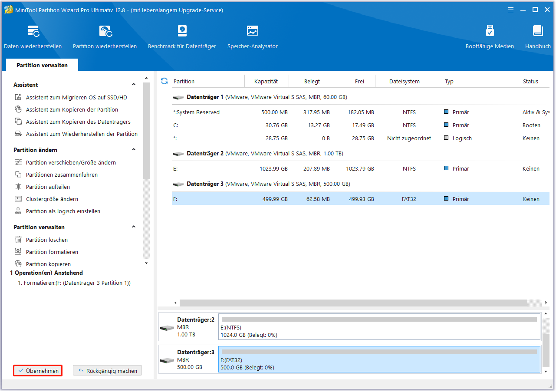Click the 1 Operation(en) Anstehend heading
Viewport: 556px width, 392px height.
pos(46,273)
